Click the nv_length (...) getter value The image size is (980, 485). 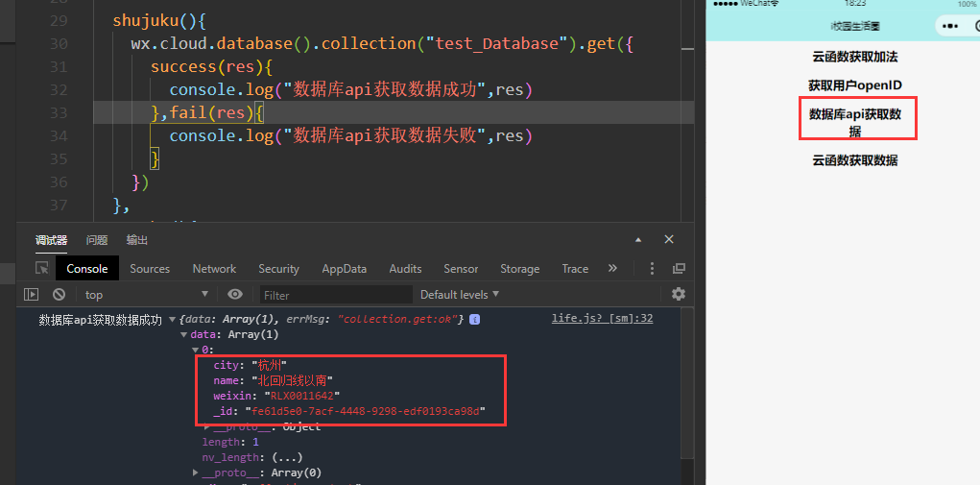(288, 457)
